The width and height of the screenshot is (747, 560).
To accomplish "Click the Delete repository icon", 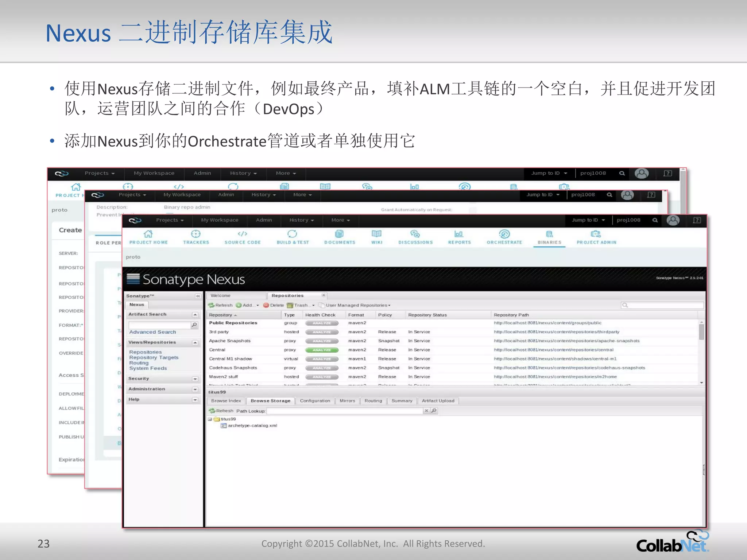I will point(266,305).
